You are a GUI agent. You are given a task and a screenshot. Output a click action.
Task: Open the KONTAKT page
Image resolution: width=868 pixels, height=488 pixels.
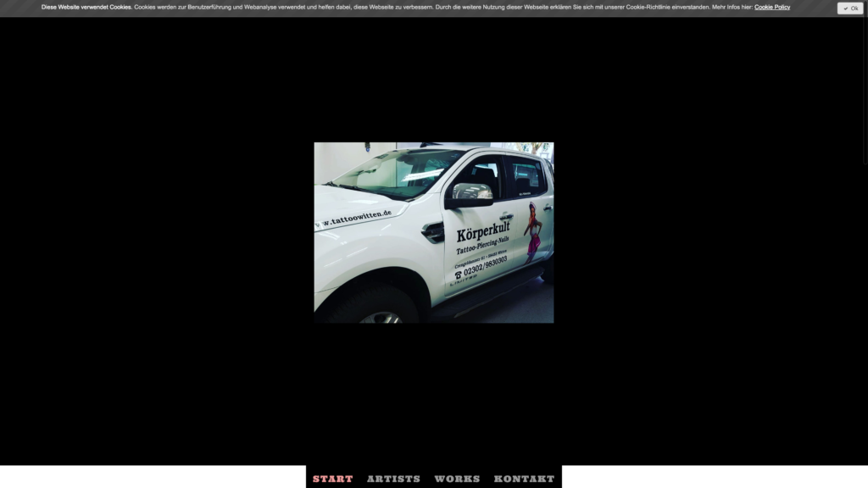click(524, 479)
